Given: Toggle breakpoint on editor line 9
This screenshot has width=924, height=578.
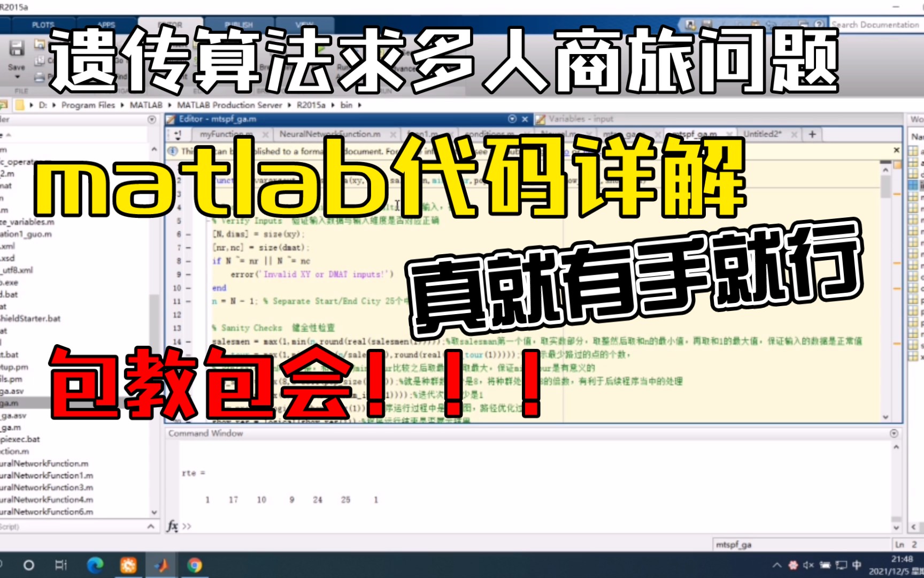Looking at the screenshot, I should [x=188, y=275].
